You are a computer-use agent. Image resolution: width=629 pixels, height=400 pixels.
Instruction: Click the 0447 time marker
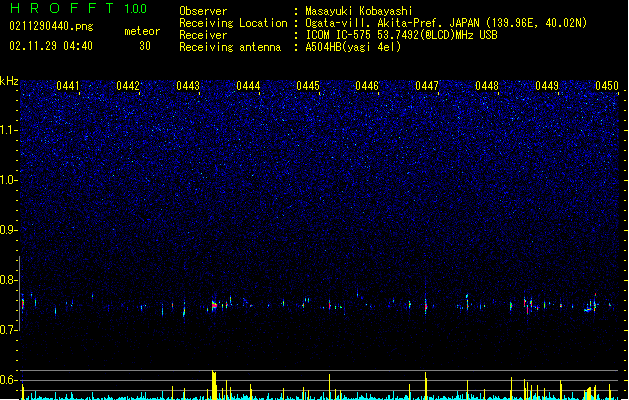427,86
